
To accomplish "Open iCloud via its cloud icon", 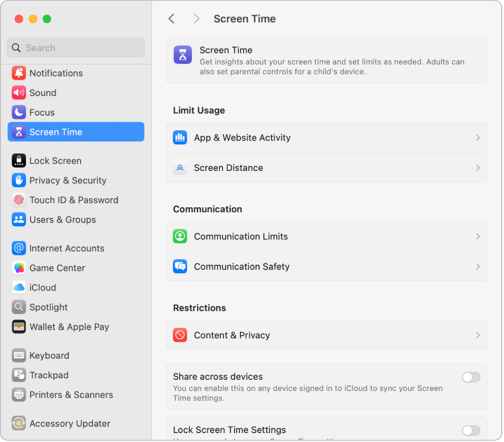I will (x=19, y=287).
